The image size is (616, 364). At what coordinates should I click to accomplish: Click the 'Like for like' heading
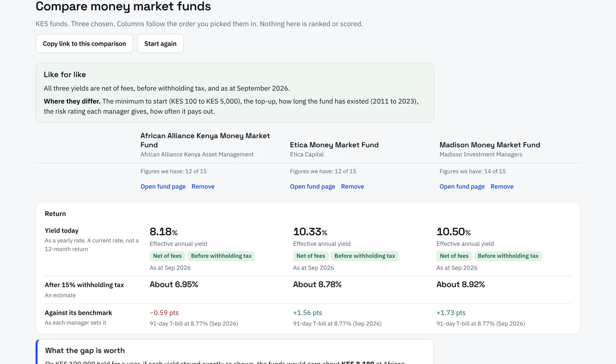pyautogui.click(x=65, y=75)
